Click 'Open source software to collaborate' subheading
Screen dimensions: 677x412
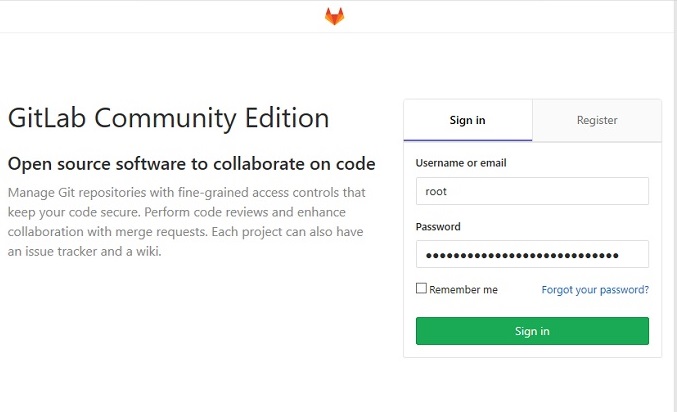(x=191, y=164)
